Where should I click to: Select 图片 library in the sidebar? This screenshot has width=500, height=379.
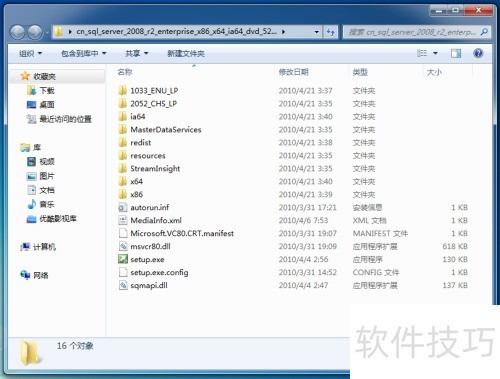[47, 176]
